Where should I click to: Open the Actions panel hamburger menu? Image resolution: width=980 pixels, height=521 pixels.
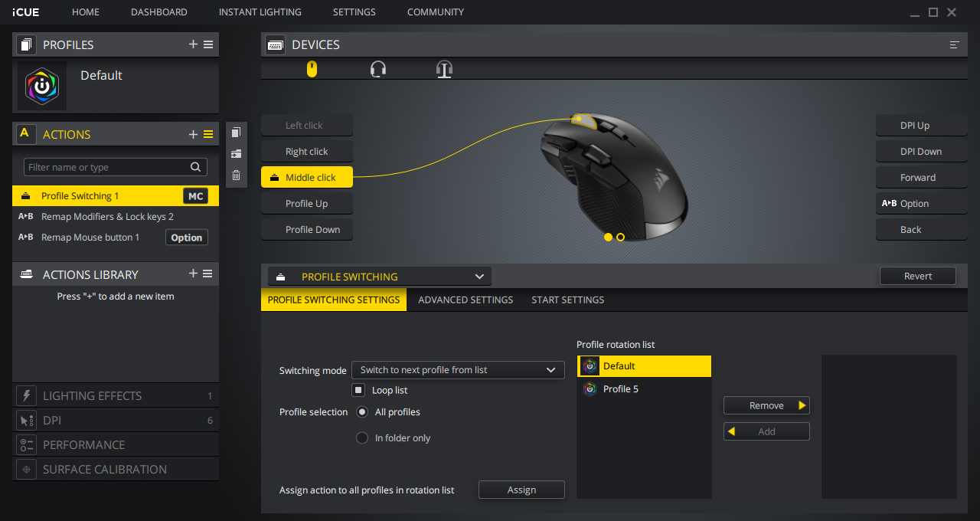208,134
